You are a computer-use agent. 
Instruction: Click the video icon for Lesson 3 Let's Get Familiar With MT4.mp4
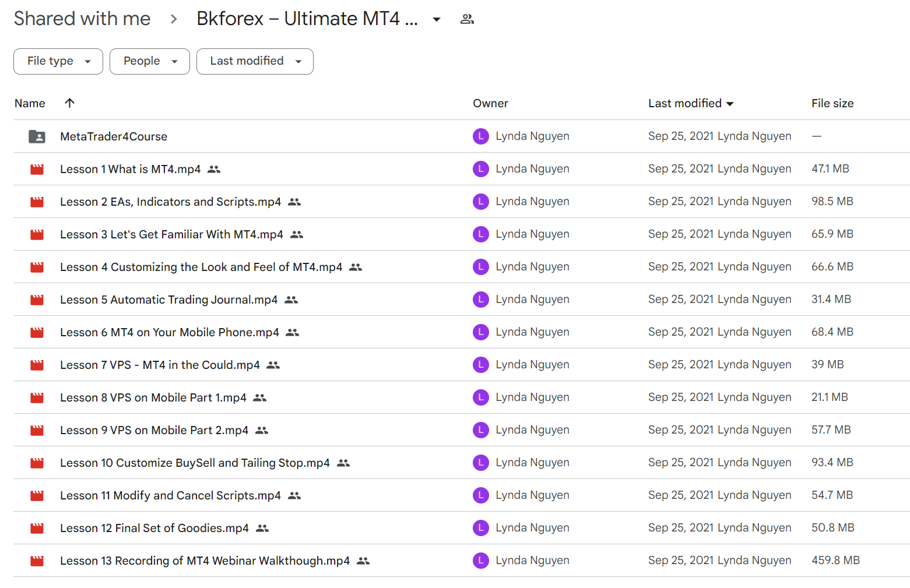pyautogui.click(x=37, y=235)
